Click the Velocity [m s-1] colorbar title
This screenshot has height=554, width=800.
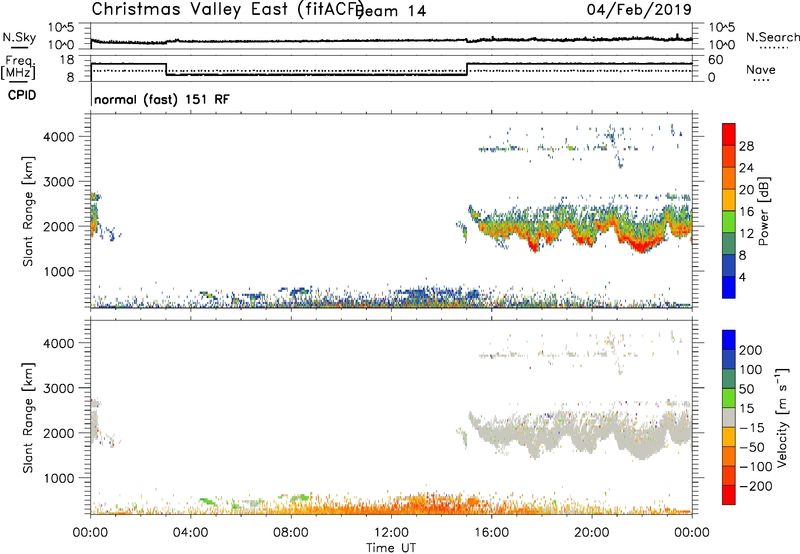[782, 417]
